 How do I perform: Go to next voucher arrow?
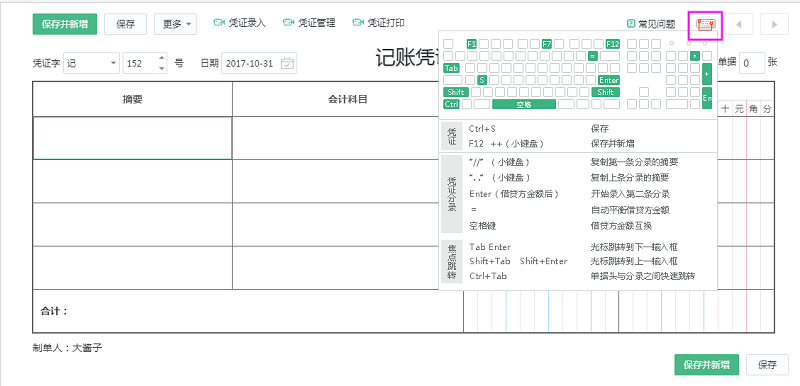tap(774, 24)
